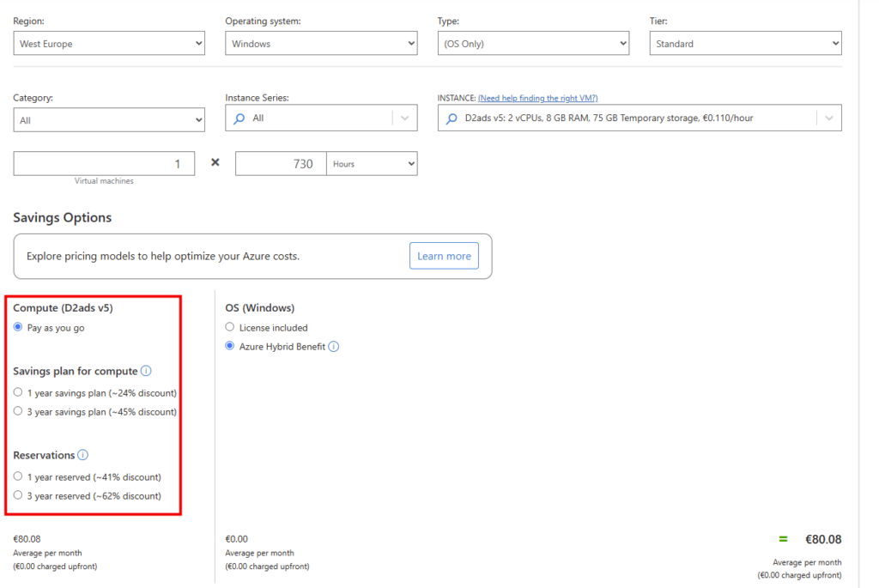Select Azure Hybrid Benefit radio button
Viewport: 879px width, 588px height.
[x=230, y=346]
